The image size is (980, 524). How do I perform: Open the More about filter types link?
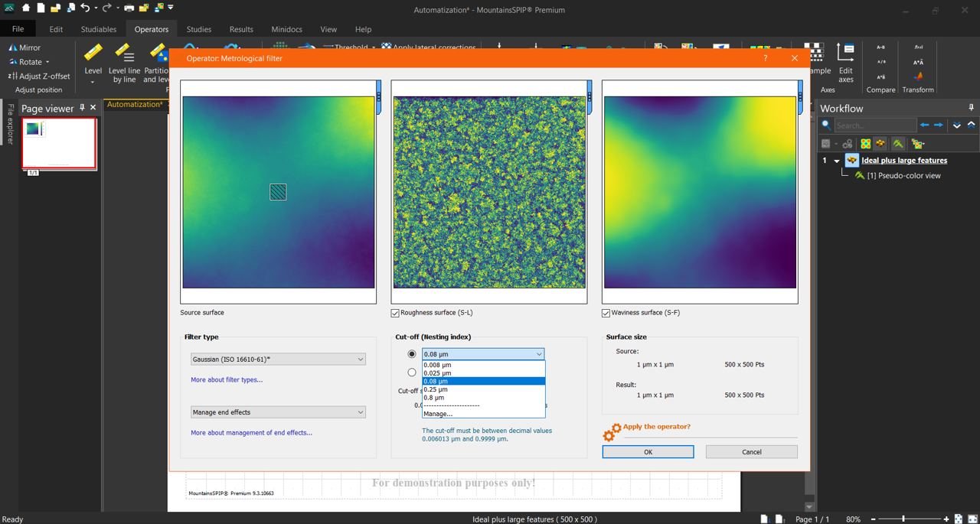[x=227, y=380]
